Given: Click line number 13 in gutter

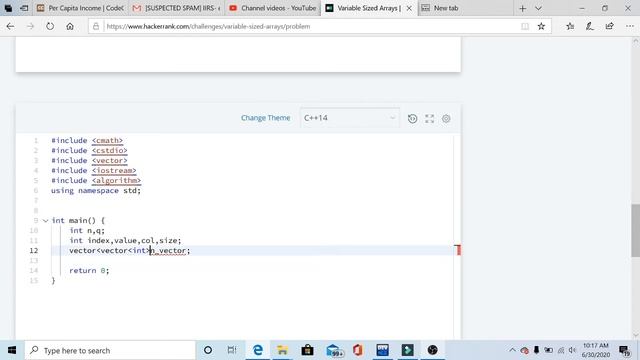Looking at the screenshot, I should 34,260.
